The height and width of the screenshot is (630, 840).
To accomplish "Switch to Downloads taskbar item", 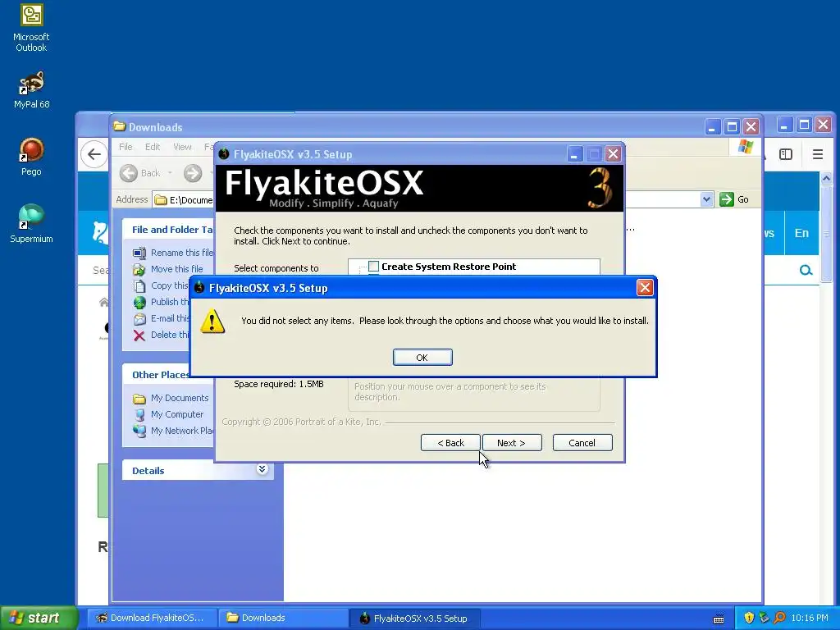I will pos(283,618).
